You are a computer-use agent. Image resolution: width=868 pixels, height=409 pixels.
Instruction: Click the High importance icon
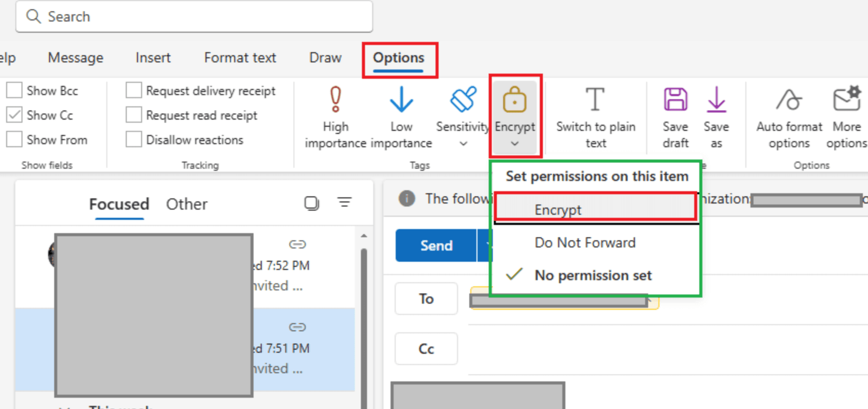(x=335, y=100)
